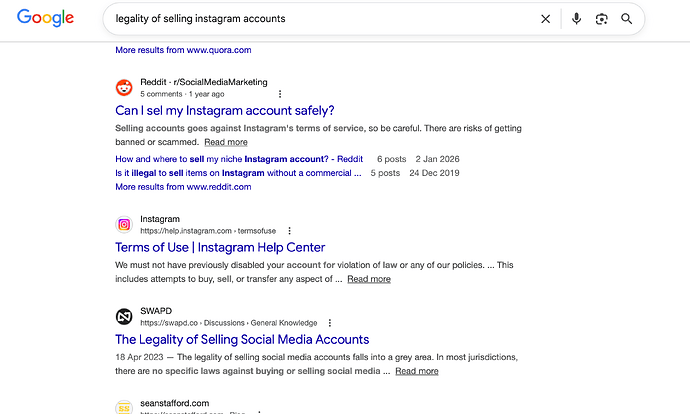
Task: Click the seanstafford.com site name
Action: (175, 403)
